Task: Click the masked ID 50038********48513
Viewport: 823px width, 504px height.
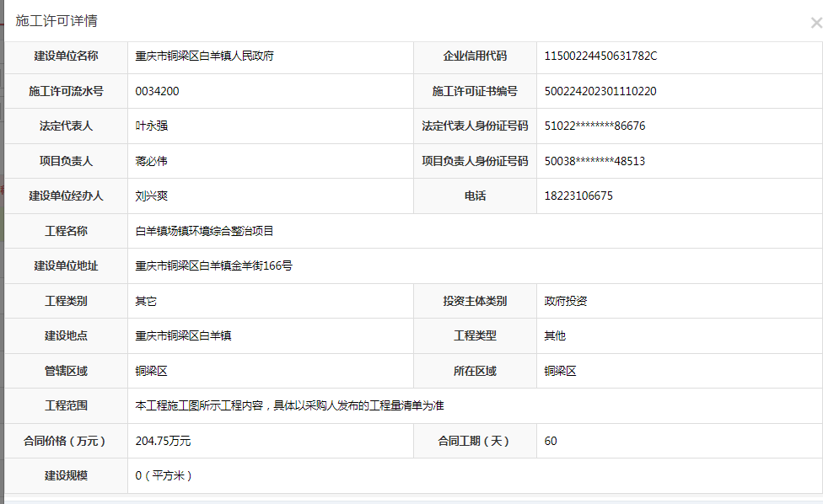Action: click(x=594, y=161)
